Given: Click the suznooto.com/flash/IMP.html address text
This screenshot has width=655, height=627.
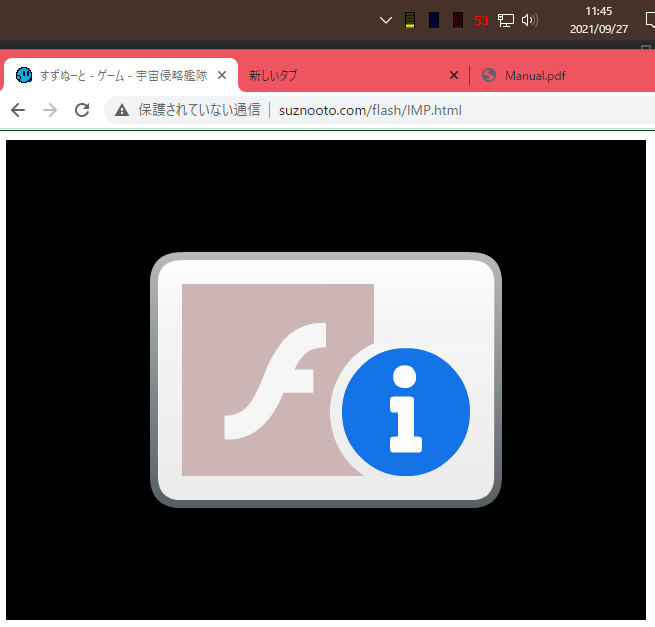Looking at the screenshot, I should pyautogui.click(x=370, y=110).
